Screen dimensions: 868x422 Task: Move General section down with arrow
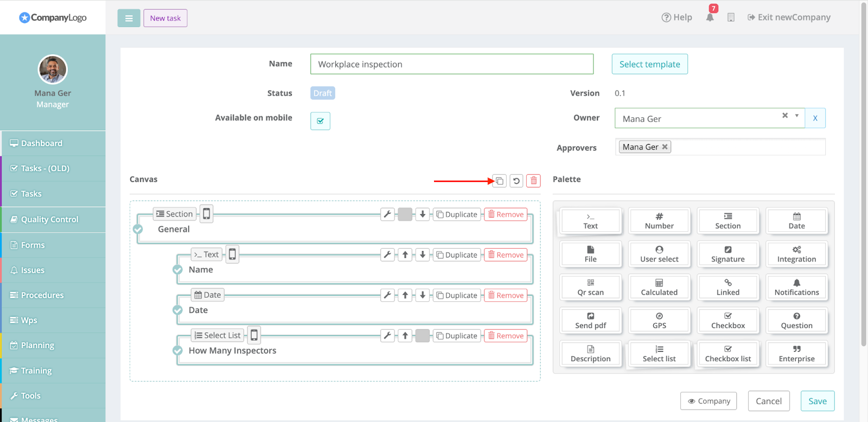pos(423,214)
